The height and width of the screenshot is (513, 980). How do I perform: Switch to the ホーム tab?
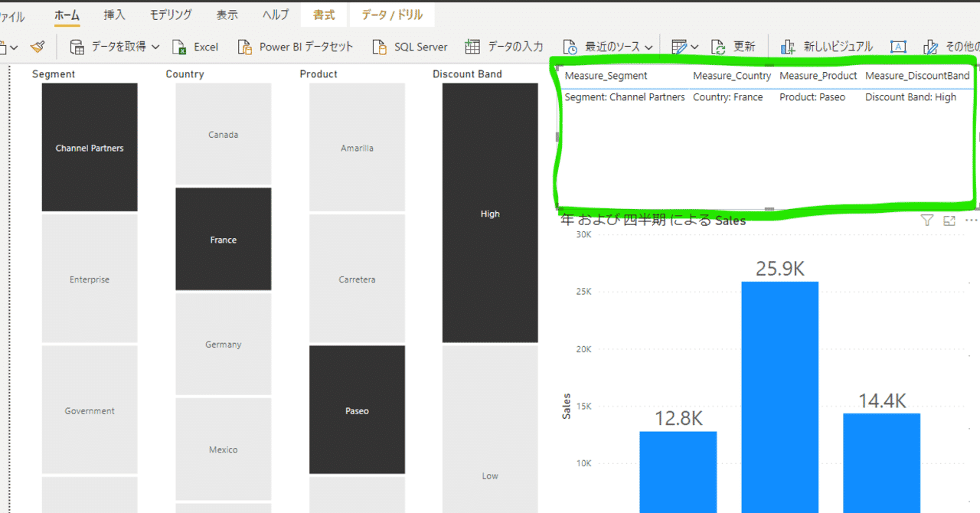coord(67,15)
